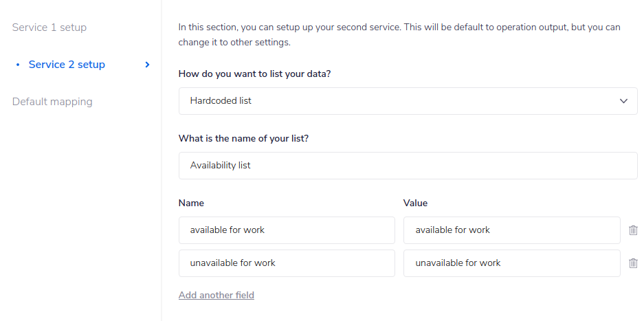Viewport: 644px width, 321px height.
Task: Click the arrow beside Service 2 setup
Action: 147,65
